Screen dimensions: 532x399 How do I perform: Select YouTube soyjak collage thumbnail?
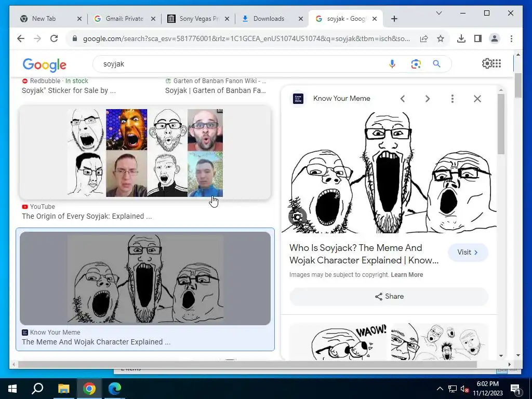(x=145, y=153)
